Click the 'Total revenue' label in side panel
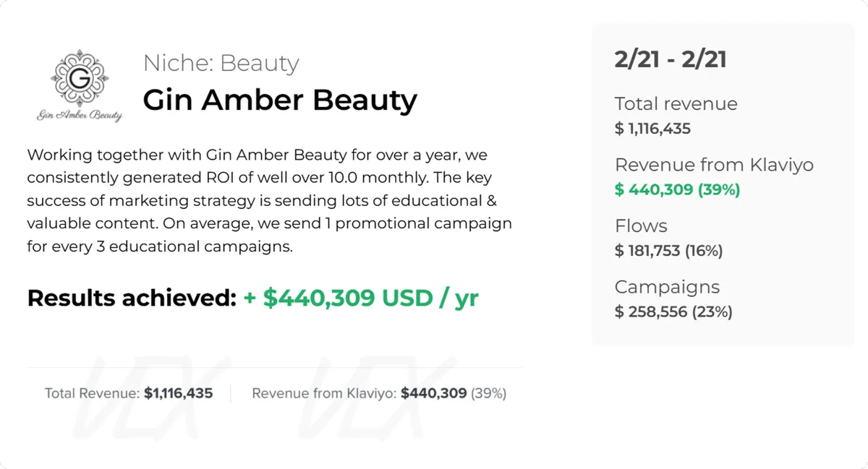868x469 pixels. click(x=676, y=103)
